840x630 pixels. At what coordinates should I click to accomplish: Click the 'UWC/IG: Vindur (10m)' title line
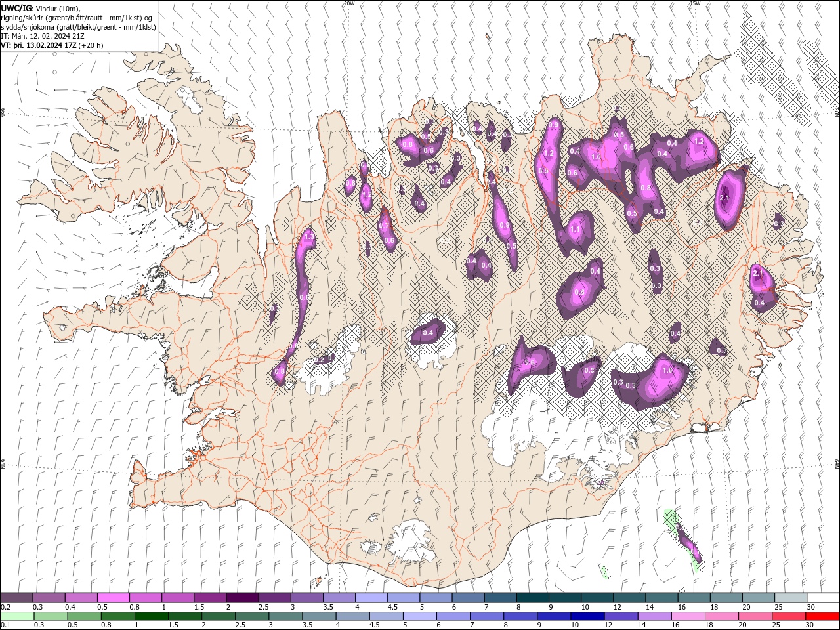click(41, 8)
